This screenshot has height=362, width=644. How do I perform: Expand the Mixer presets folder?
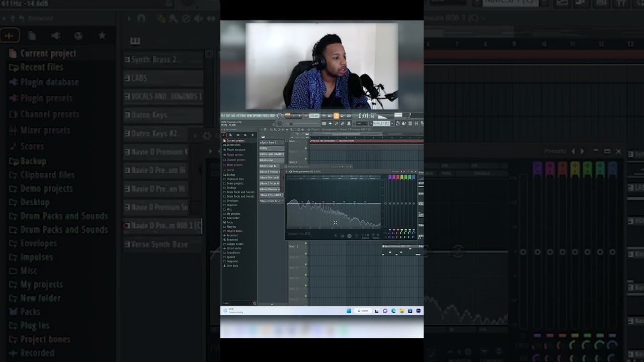(234, 165)
